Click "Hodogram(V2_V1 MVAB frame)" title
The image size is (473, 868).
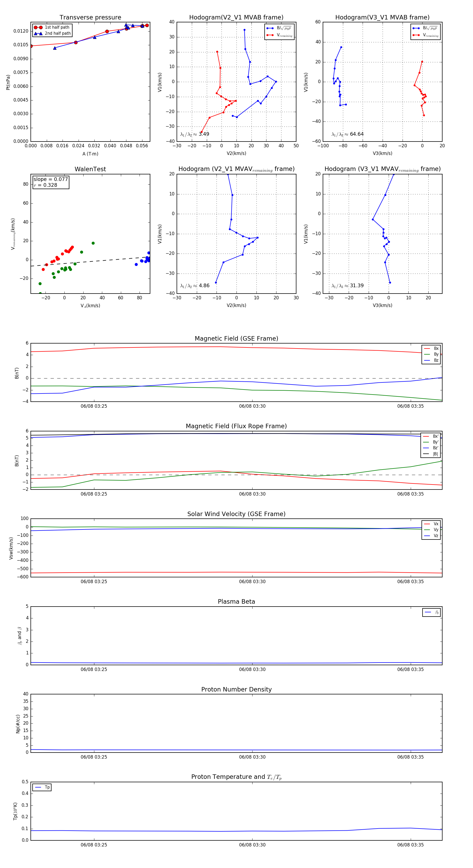[x=236, y=18]
